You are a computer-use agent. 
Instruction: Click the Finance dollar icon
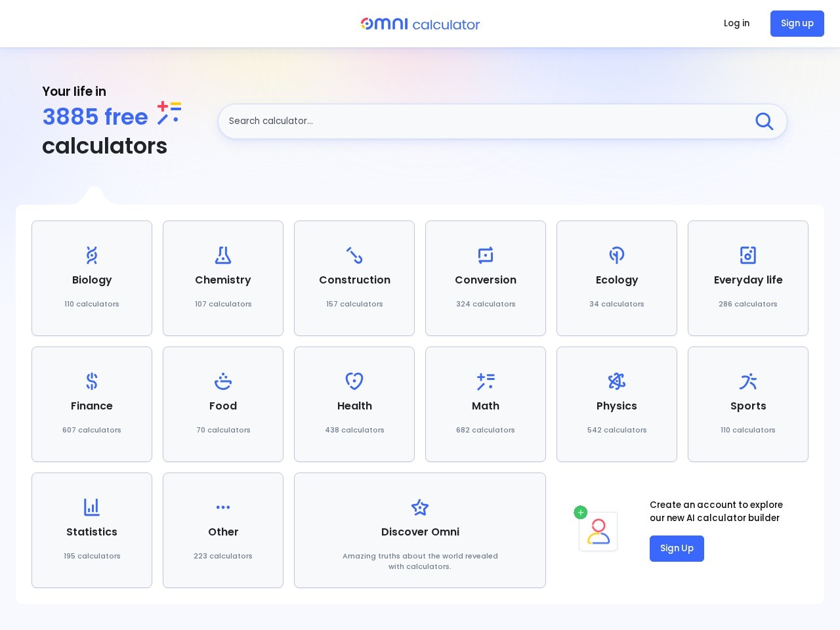(92, 381)
